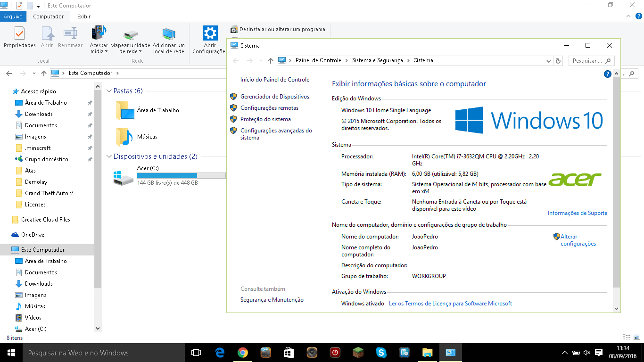Click Alterar configurações
Screen dimensions: 644x362
coord(578,240)
